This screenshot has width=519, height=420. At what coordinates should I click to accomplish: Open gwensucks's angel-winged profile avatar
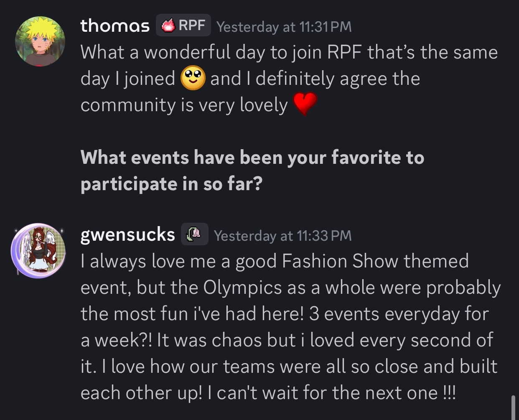pos(38,251)
